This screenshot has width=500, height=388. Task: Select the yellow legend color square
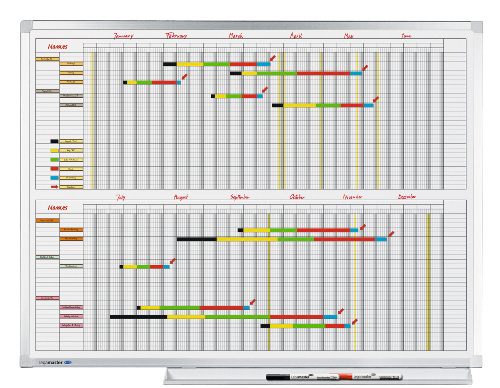pos(54,151)
